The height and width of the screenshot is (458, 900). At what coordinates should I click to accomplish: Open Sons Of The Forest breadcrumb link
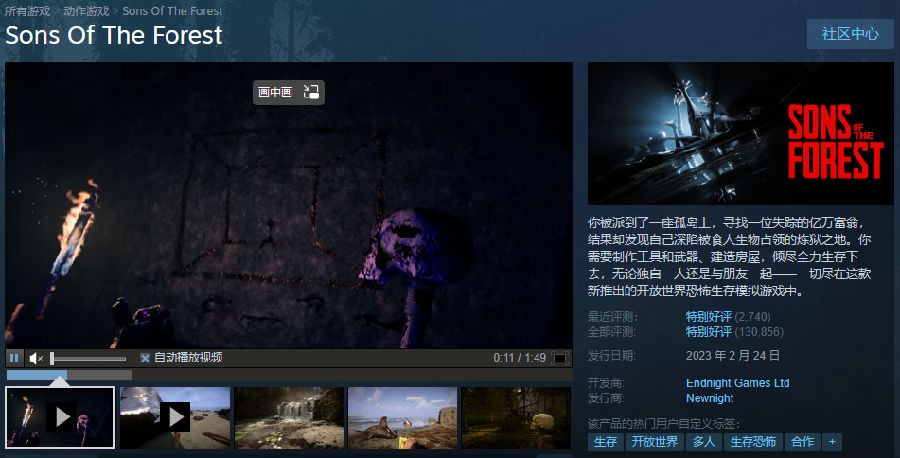[x=172, y=11]
